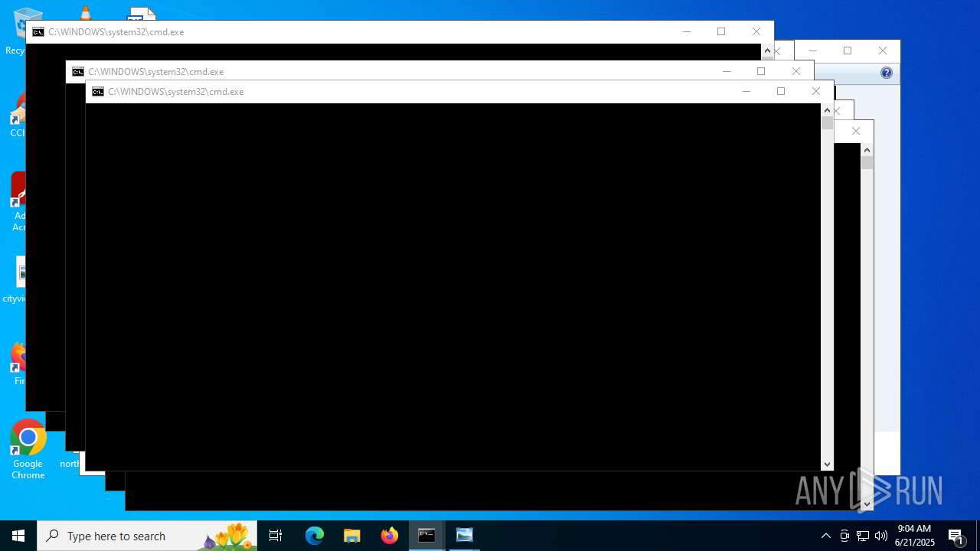Click scroll-up arrow of back cmd window
This screenshot has width=980, height=551.
[767, 51]
